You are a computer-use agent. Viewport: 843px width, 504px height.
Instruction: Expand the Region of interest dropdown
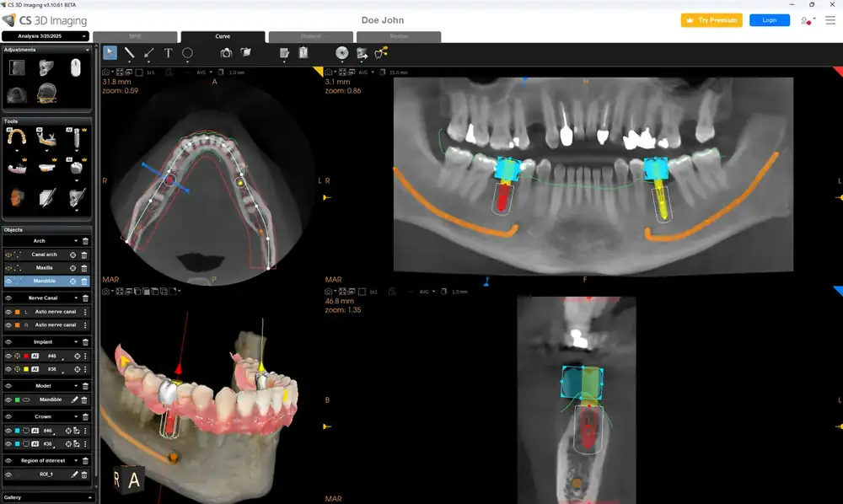point(76,460)
